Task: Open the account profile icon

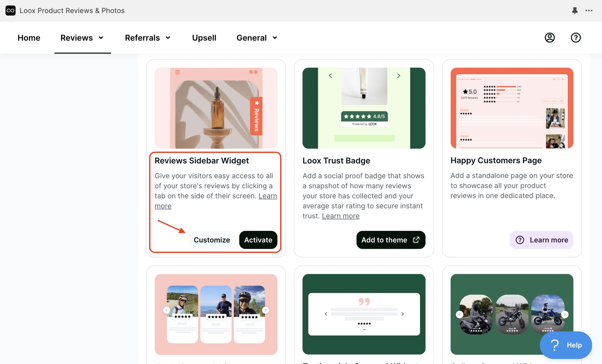Action: [x=549, y=37]
